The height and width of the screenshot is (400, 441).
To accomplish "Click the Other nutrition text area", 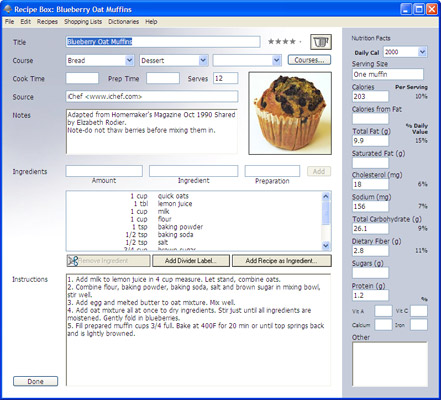I will pyautogui.click(x=390, y=364).
